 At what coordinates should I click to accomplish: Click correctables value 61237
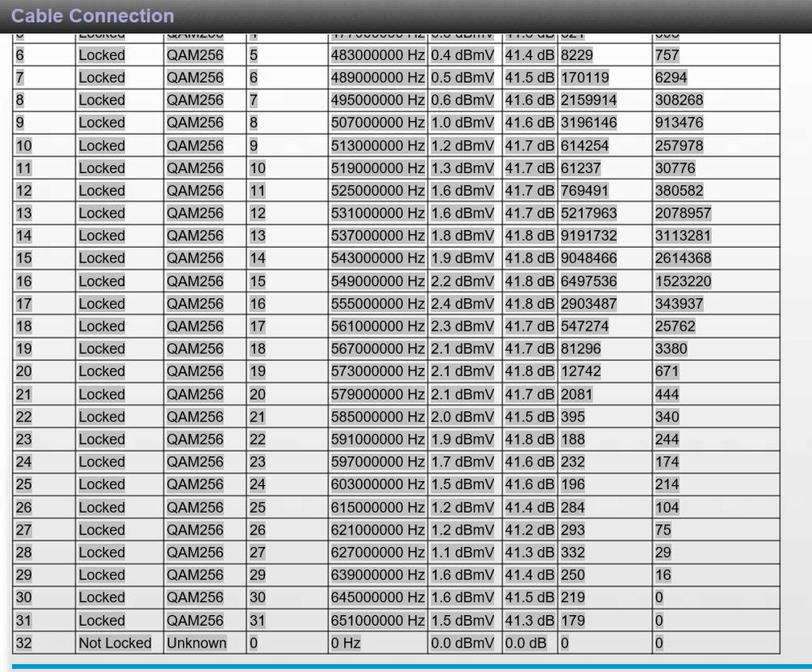point(580,168)
